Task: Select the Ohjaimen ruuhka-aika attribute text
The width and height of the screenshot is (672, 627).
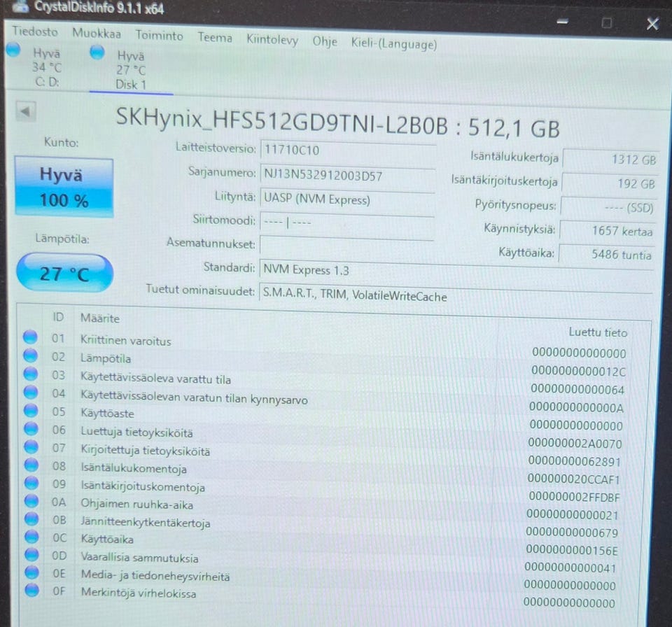Action: point(137,505)
